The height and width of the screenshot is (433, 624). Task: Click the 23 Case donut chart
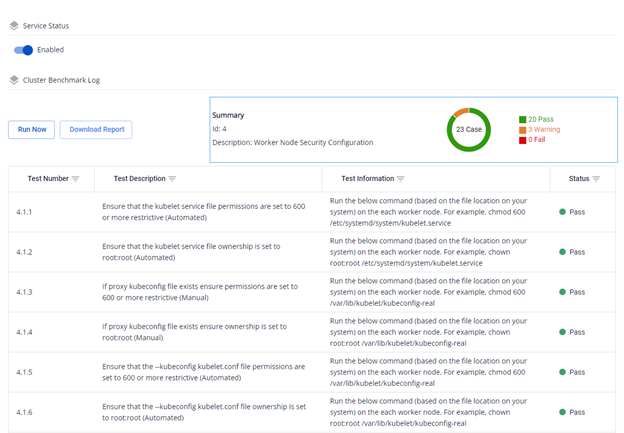tap(468, 129)
